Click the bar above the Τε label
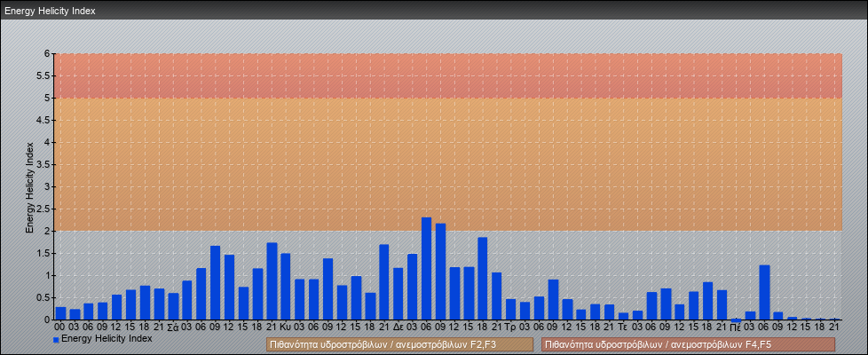This screenshot has height=355, width=868. 623,316
